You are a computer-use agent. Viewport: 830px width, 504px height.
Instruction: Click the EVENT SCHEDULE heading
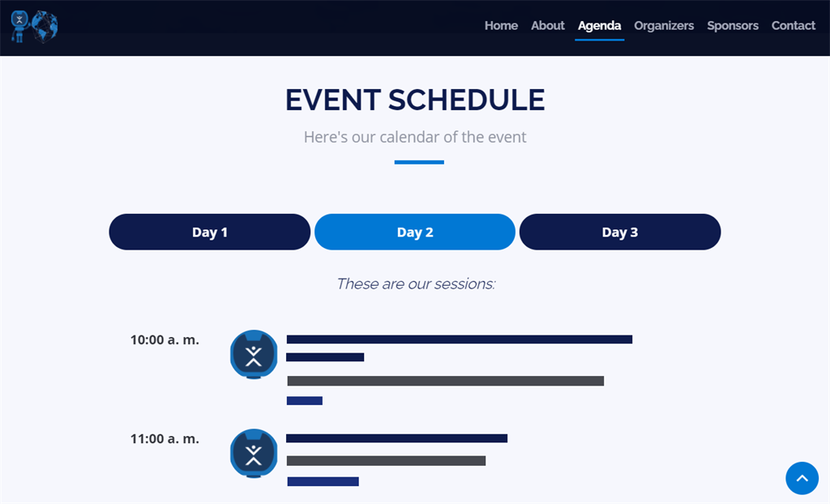coord(414,100)
